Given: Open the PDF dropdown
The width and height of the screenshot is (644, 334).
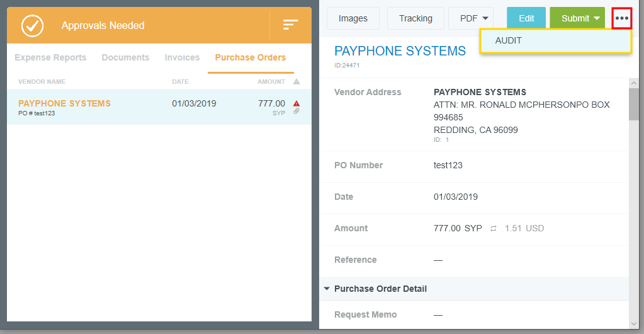Looking at the screenshot, I should coord(471,18).
